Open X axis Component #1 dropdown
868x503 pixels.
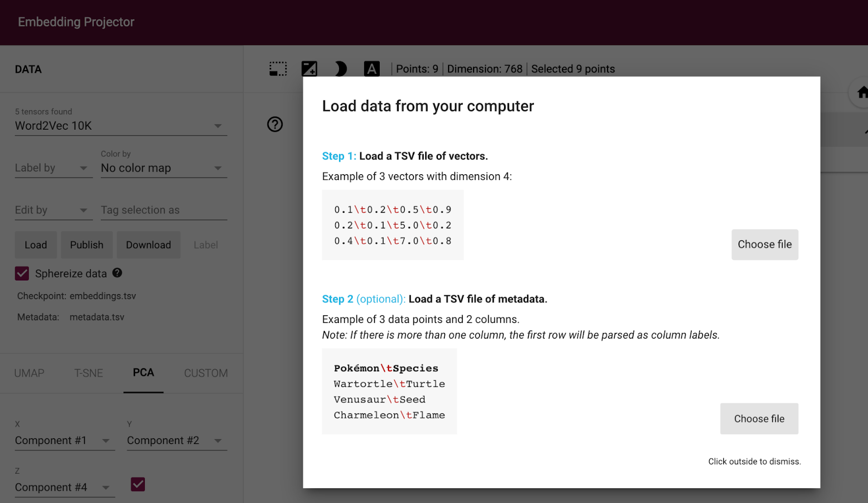point(65,441)
